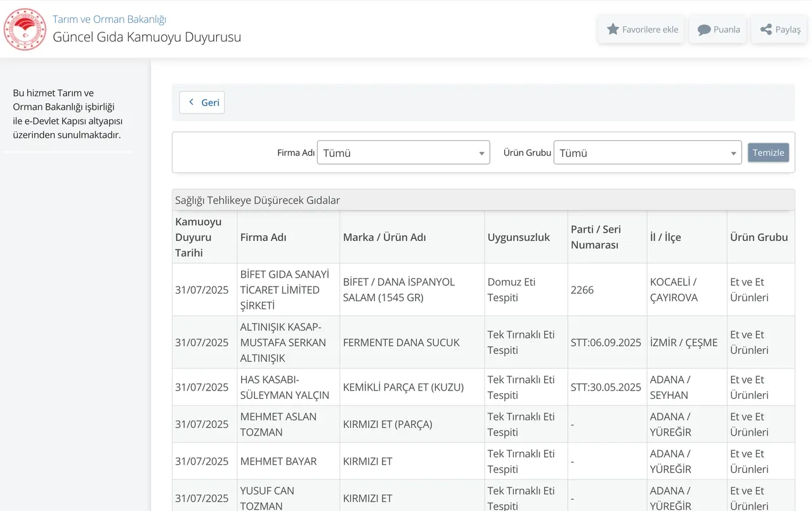Viewport: 812px width, 511px height.
Task: Click the star icon in Favorilere ekle
Action: click(613, 29)
